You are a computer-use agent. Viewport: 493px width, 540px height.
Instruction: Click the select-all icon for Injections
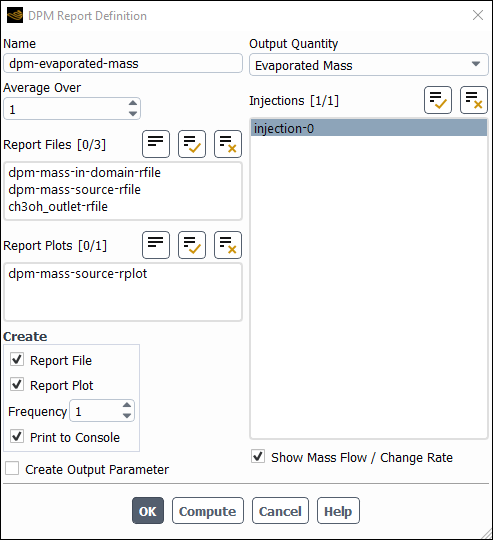click(438, 100)
